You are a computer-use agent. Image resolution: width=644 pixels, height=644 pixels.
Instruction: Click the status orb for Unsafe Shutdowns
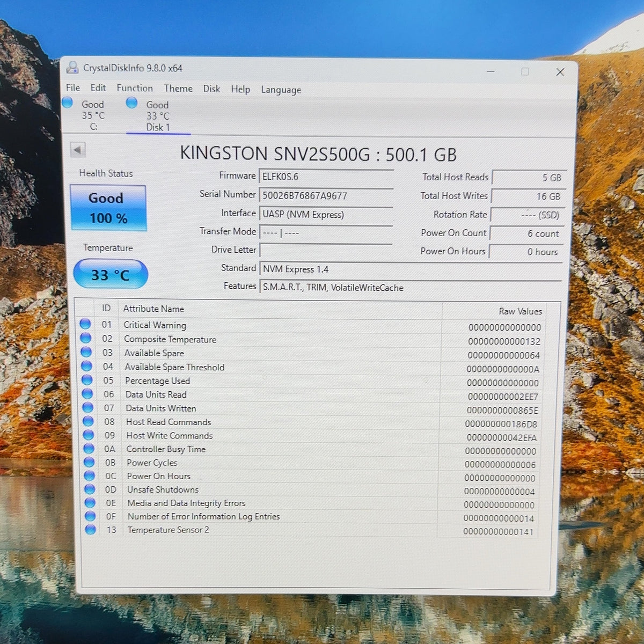(90, 489)
